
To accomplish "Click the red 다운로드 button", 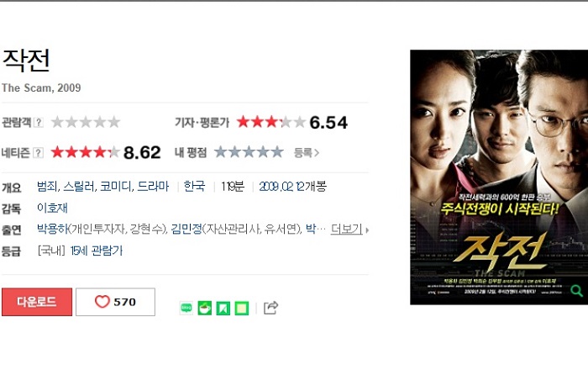I will pyautogui.click(x=37, y=302).
